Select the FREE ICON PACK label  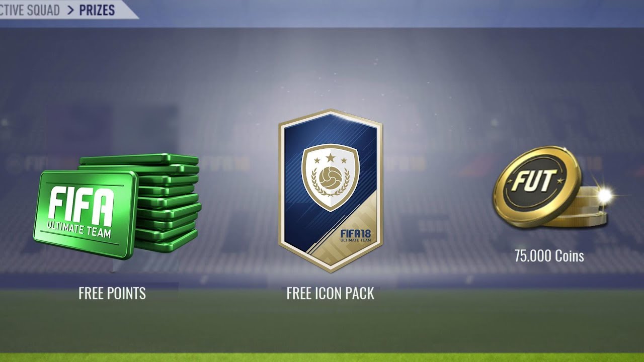point(331,293)
